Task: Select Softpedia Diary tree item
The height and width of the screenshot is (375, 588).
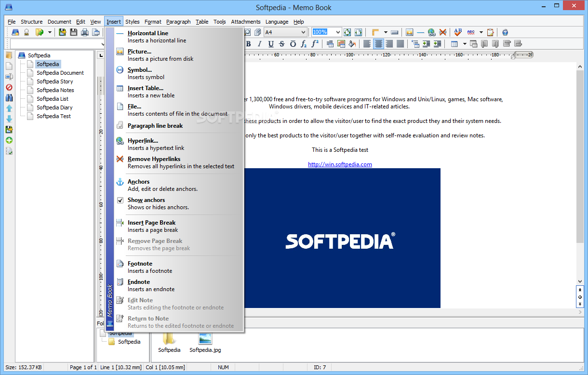Action: coord(54,107)
